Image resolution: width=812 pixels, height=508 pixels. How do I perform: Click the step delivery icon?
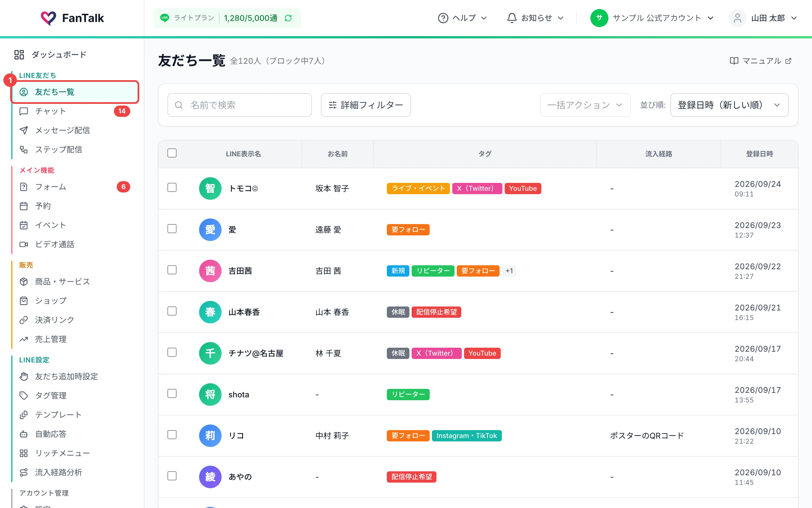click(23, 150)
